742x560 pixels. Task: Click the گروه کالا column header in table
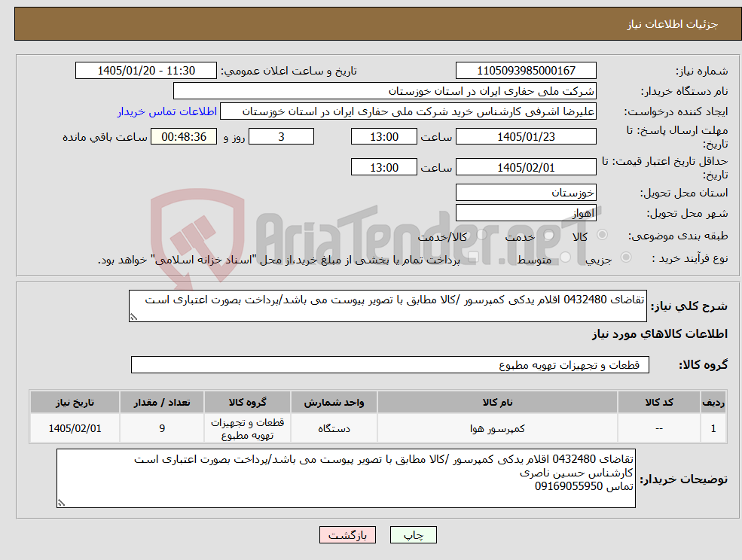247,402
